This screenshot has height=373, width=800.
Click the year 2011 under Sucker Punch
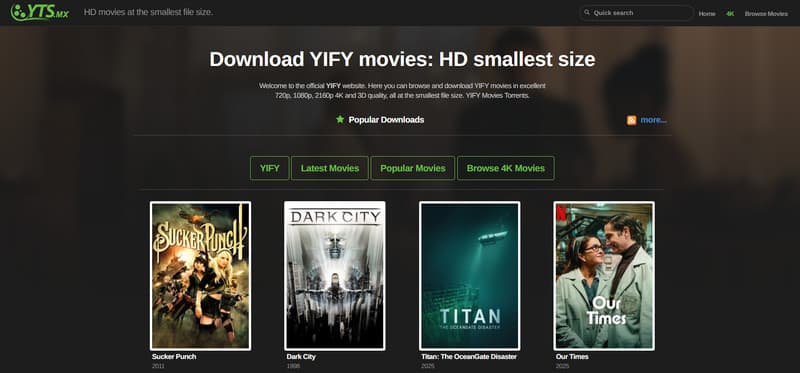click(157, 366)
